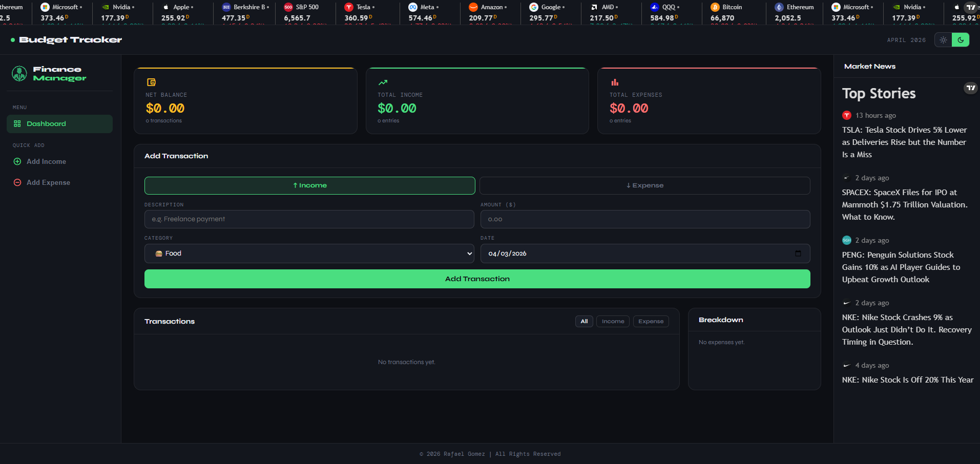Click the trending arrow icon on Total Income card

[x=383, y=82]
